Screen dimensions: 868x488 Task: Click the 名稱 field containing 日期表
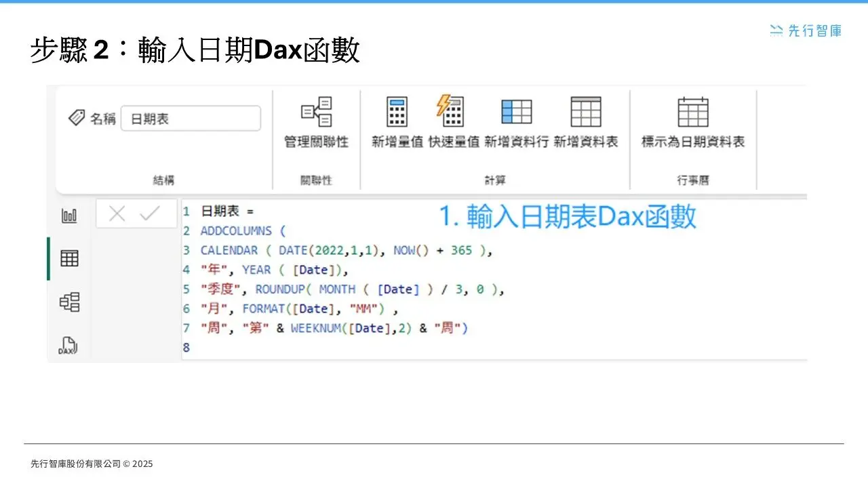[x=191, y=119]
